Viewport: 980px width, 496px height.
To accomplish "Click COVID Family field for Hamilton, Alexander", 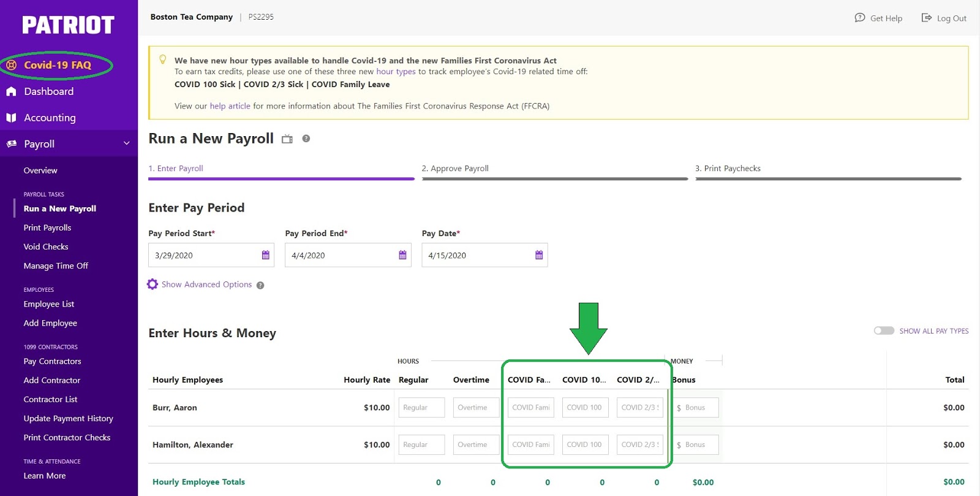I will [x=531, y=444].
